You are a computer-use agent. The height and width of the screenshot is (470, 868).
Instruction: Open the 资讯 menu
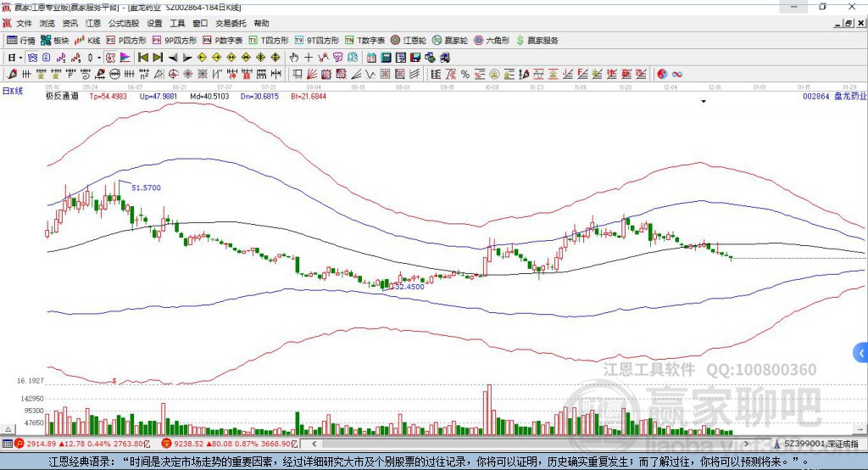[70, 23]
